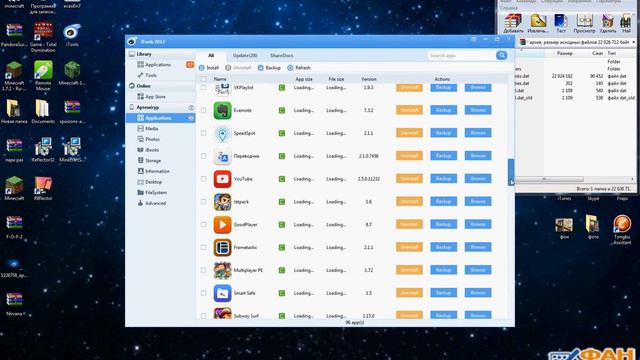
Task: Check the SpeedSpot row checkbox
Action: pyautogui.click(x=204, y=133)
